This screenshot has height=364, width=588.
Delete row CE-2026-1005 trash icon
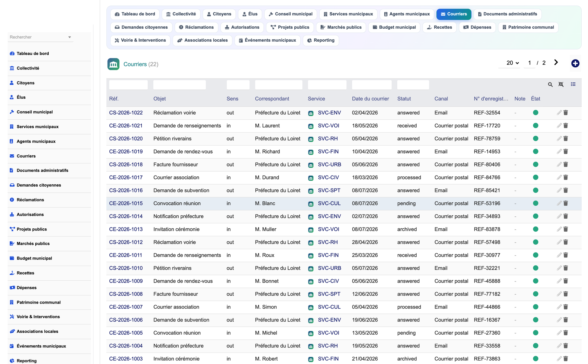point(566,333)
